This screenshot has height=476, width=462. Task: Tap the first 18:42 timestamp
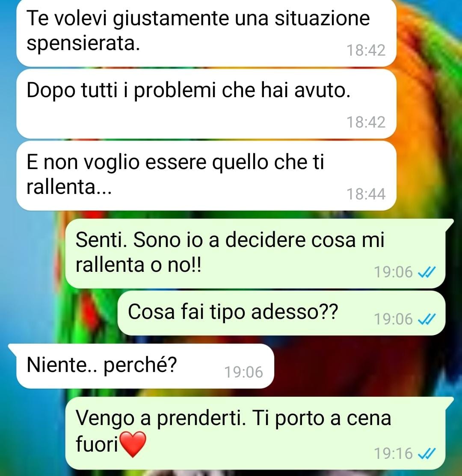click(x=366, y=51)
